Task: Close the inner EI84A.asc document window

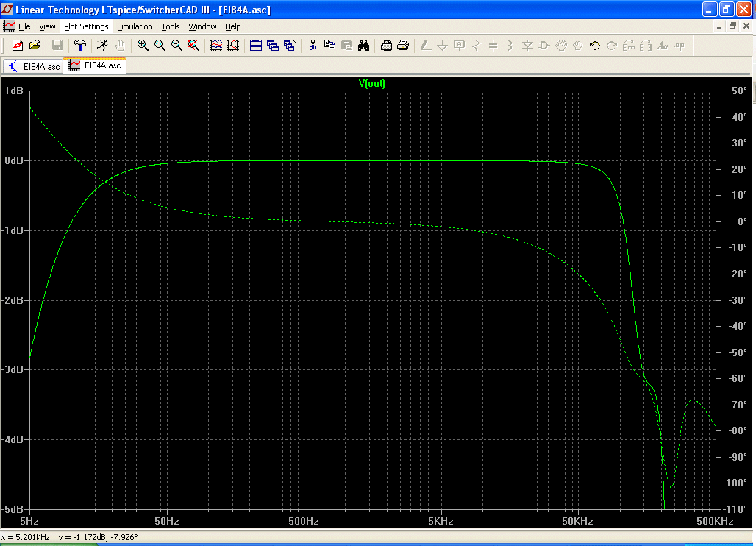Action: [746, 26]
